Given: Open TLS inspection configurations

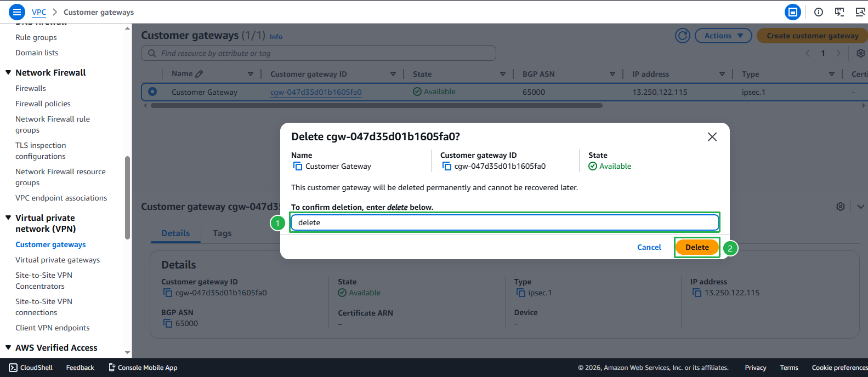Looking at the screenshot, I should [x=41, y=151].
